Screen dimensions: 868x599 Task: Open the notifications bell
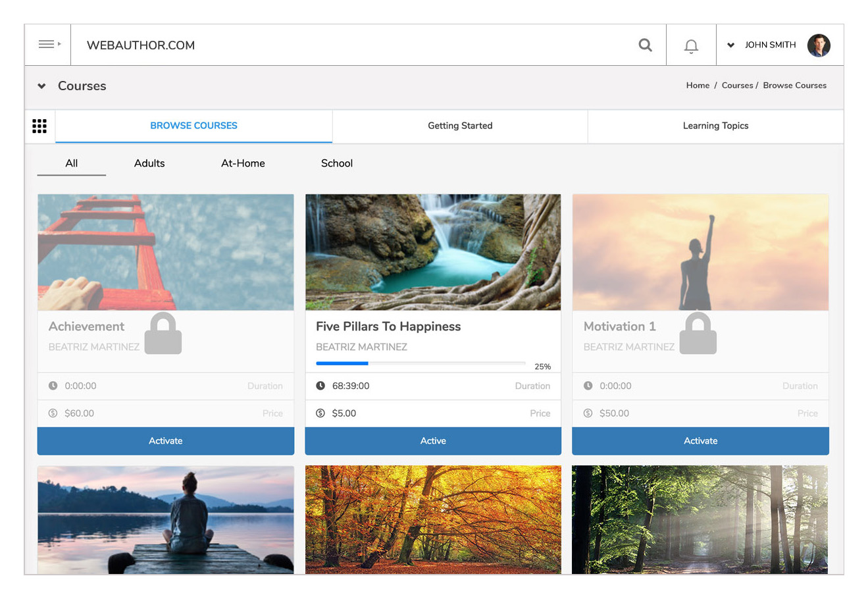pyautogui.click(x=691, y=45)
